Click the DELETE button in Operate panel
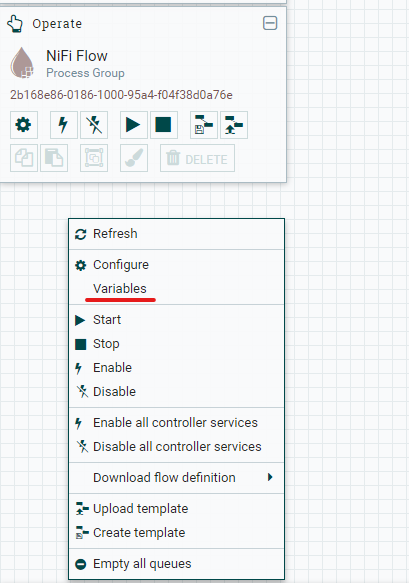Image resolution: width=409 pixels, height=583 pixels. pyautogui.click(x=197, y=158)
